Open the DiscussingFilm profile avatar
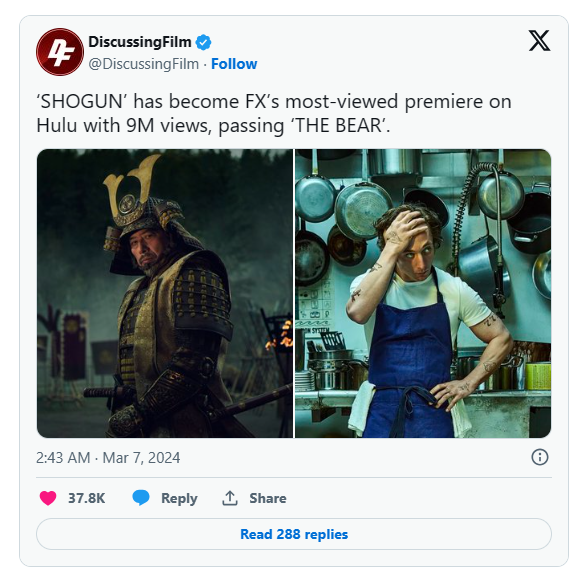Screen dimensions: 587x578 [60, 52]
